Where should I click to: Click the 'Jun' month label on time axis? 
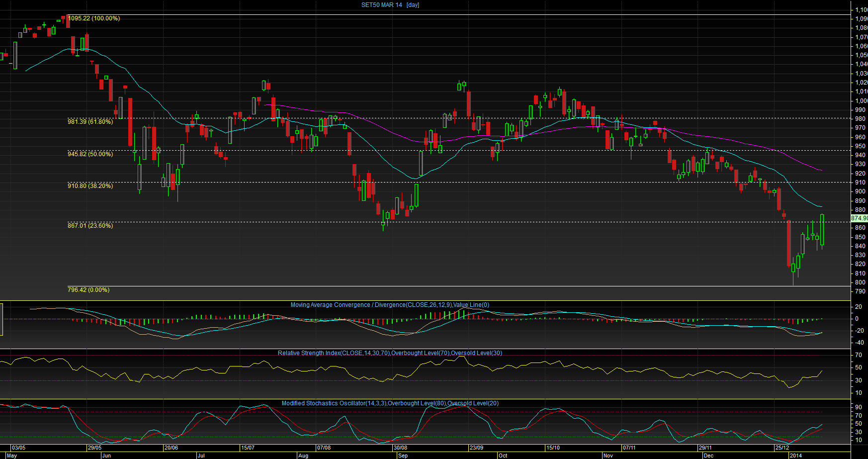pyautogui.click(x=106, y=456)
